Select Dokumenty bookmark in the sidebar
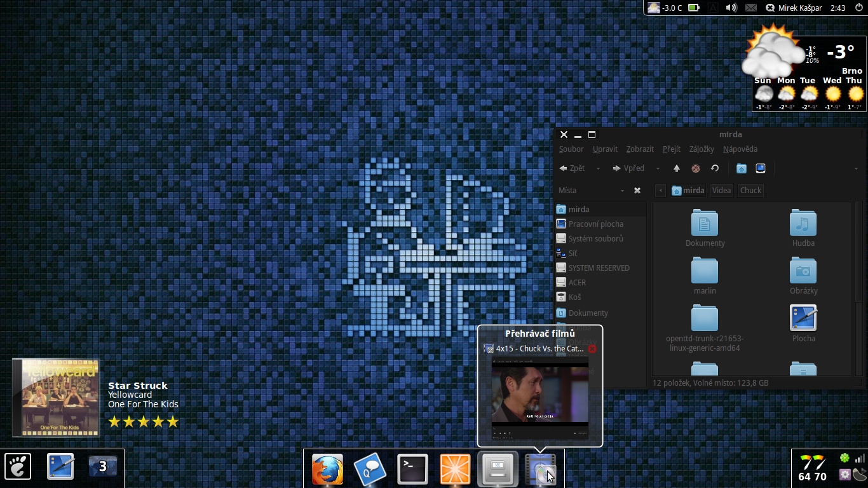The width and height of the screenshot is (868, 488). click(x=599, y=313)
